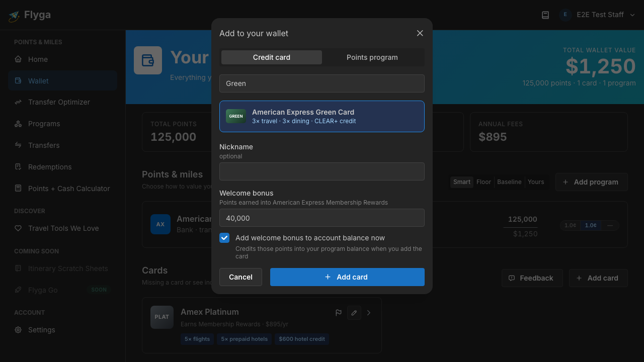The height and width of the screenshot is (362, 644).
Task: Click the Transfer Optimizer arrows icon
Action: tap(18, 102)
